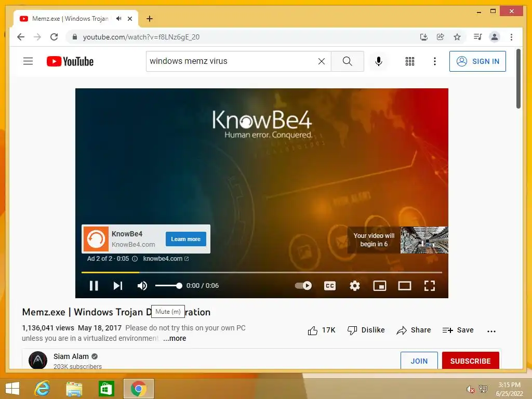Viewport: 532px width, 399px height.
Task: Start voice search with microphone icon
Action: [379, 61]
